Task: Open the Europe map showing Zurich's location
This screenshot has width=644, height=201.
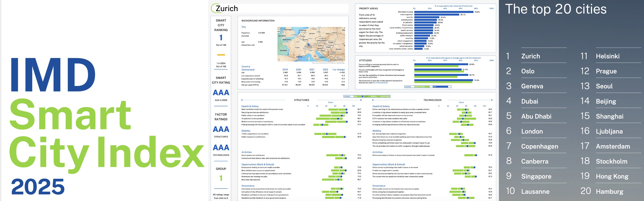Action: pyautogui.click(x=311, y=44)
